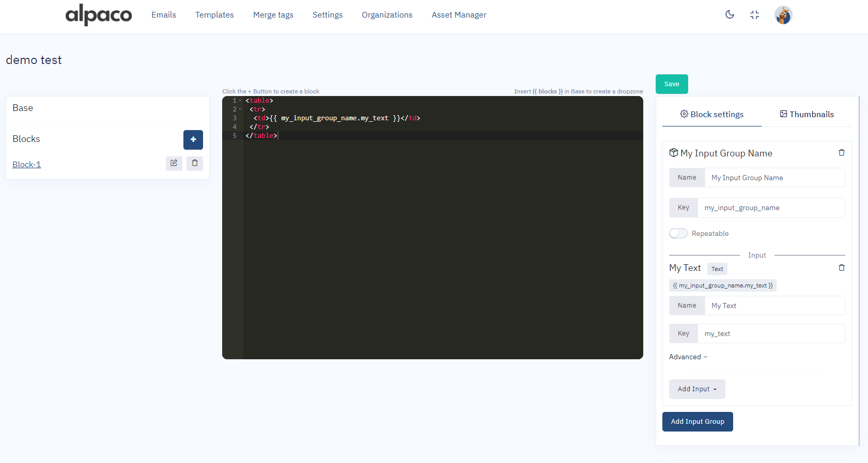Click the Add Input Group button
This screenshot has height=463, width=868.
(697, 422)
